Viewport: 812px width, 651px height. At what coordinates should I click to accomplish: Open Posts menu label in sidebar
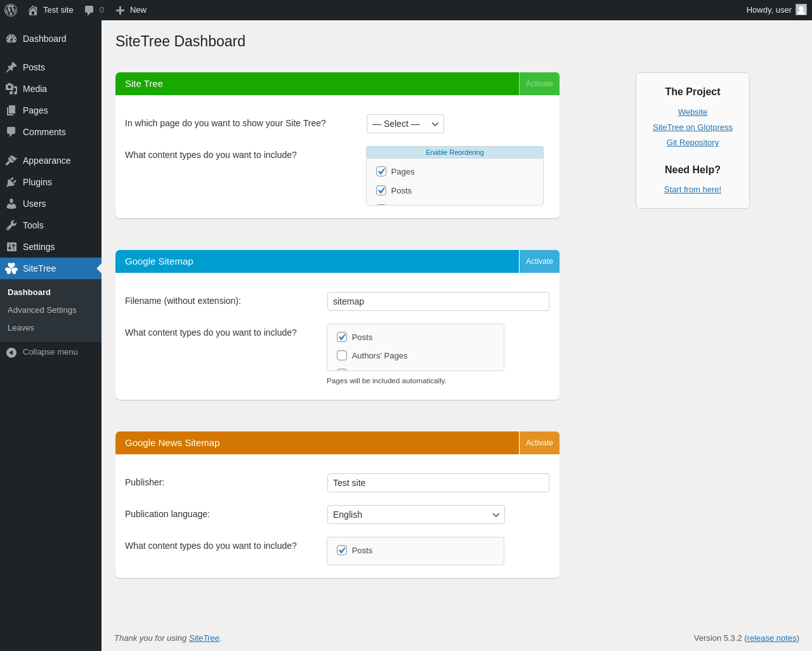point(34,67)
